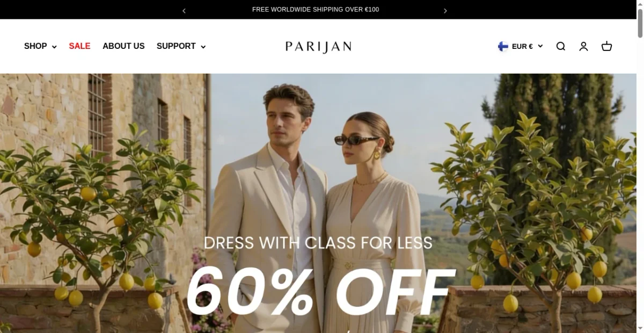Screen dimensions: 644x333
Task: Click the chevron next to SUPPORT
Action: point(203,47)
